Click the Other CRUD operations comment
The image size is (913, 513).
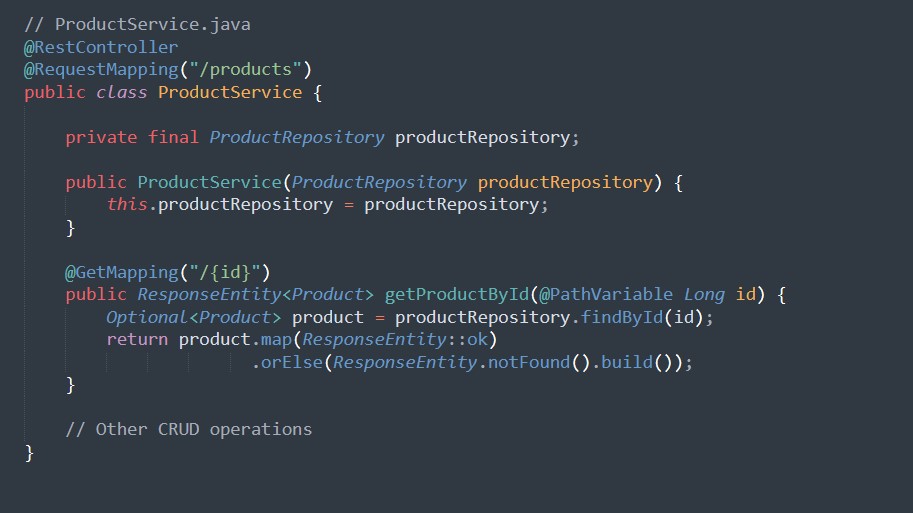tap(188, 429)
